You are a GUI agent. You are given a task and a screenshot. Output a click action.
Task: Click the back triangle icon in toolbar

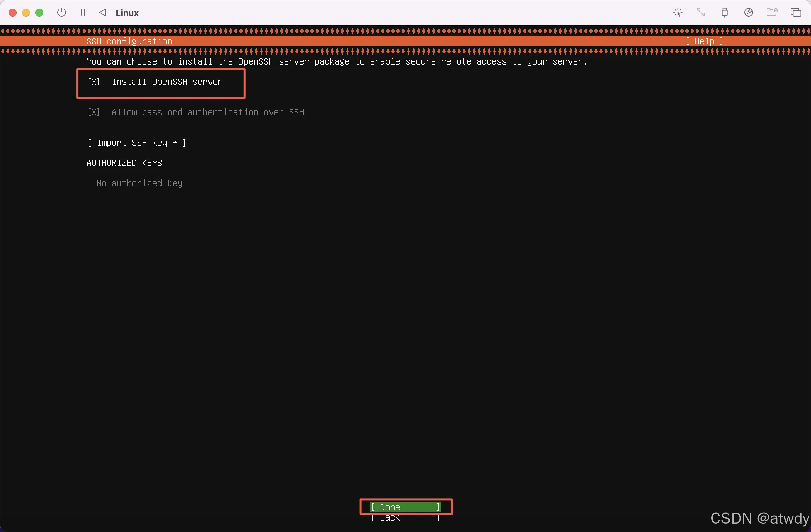click(x=103, y=13)
